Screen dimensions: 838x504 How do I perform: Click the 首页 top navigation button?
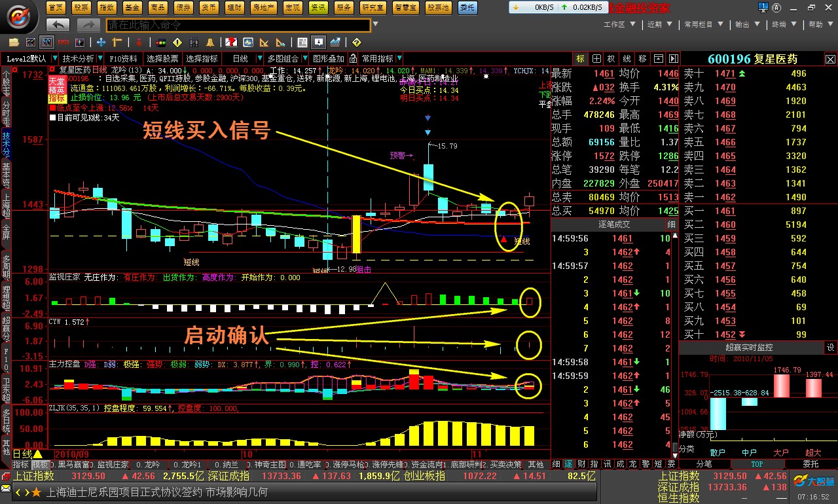[57, 7]
